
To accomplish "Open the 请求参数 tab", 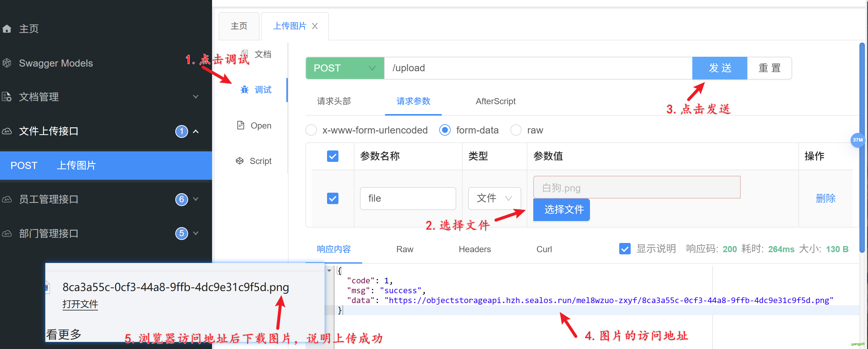I will click(x=413, y=101).
